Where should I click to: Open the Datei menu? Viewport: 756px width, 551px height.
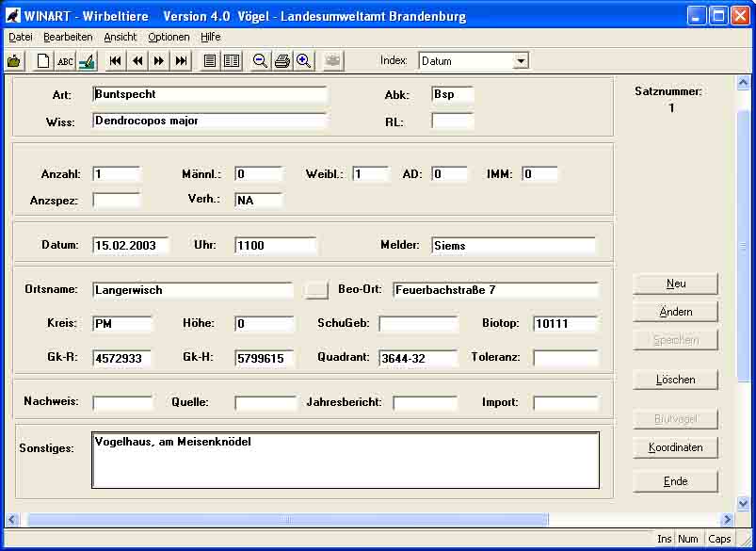pyautogui.click(x=20, y=37)
